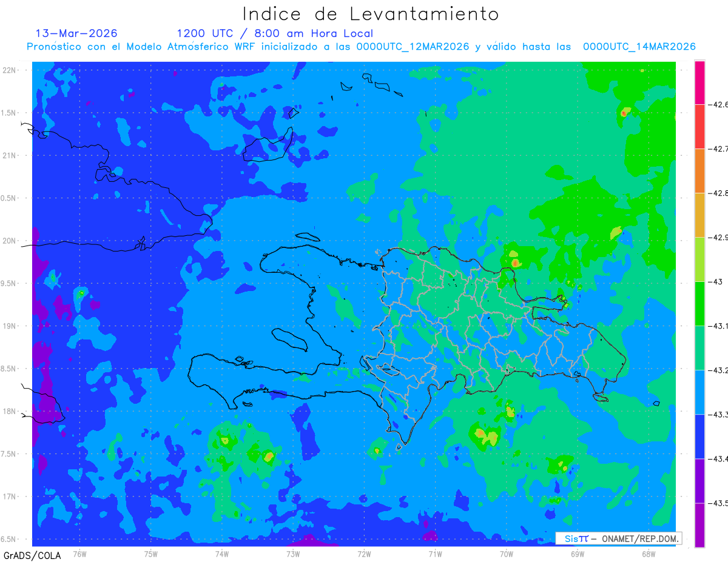Screen dimensions: 728x562
Task: Click the '-43.4' color bar label
Action: pos(719,458)
